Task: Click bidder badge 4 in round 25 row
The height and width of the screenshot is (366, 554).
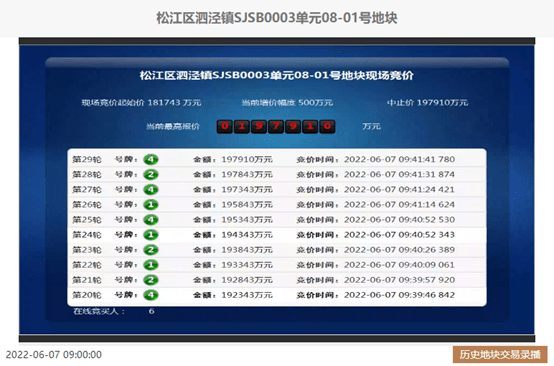Action: pyautogui.click(x=151, y=220)
